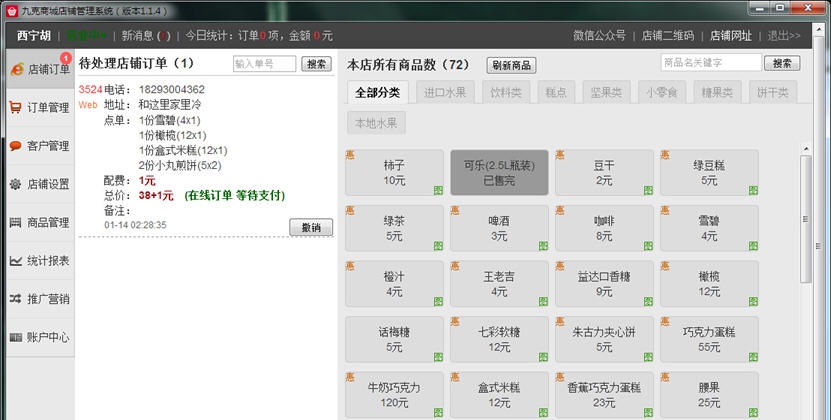Click the 刷新商品 button
The height and width of the screenshot is (420, 831).
coord(511,65)
